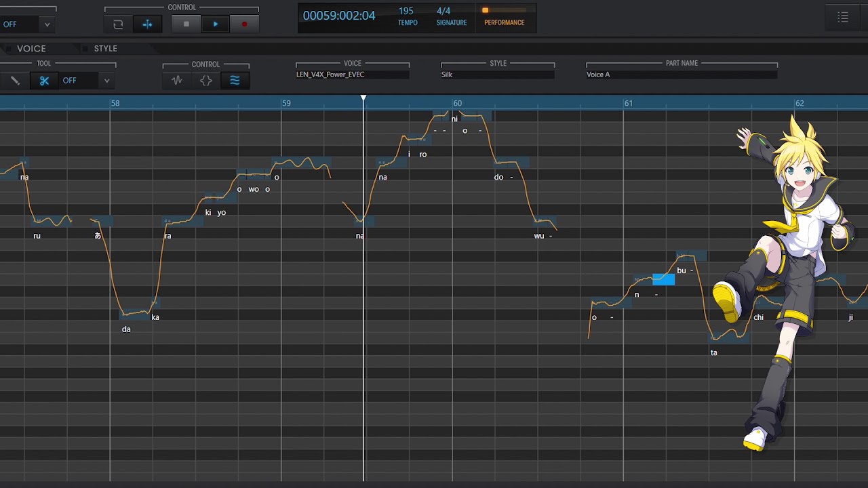This screenshot has width=868, height=488.
Task: Jump to measure 60 on the ruler
Action: (457, 103)
